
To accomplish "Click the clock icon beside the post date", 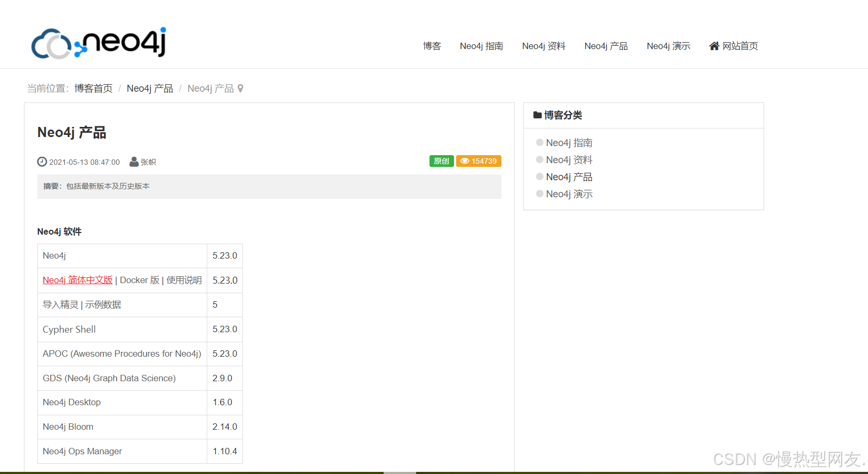I will [42, 162].
